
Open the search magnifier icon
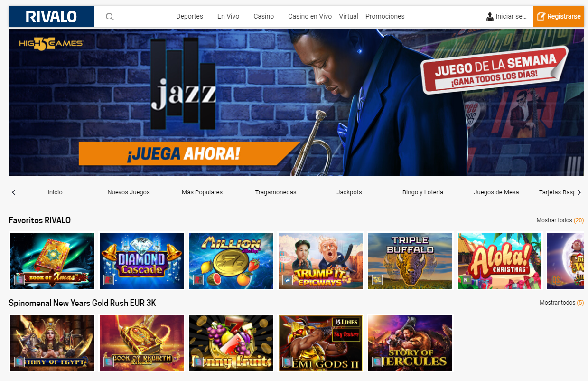point(110,17)
